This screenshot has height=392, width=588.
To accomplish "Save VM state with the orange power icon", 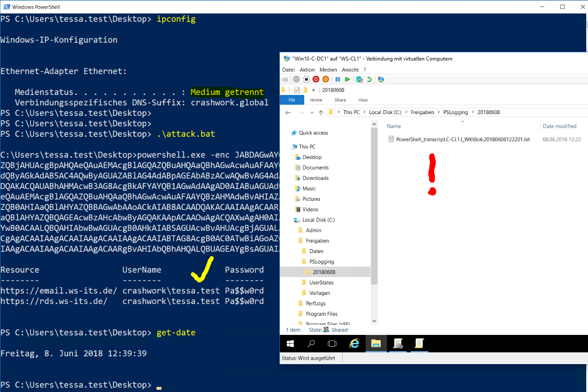I will click(x=326, y=79).
